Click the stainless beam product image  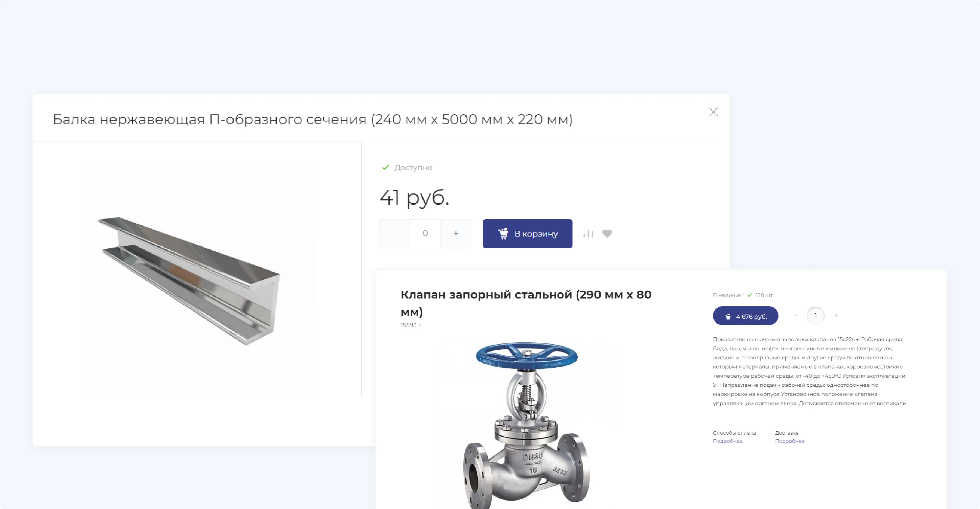point(189,281)
